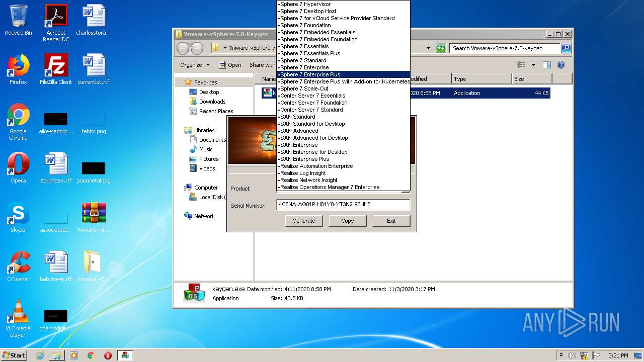Select Desktop in navigation pane
This screenshot has width=644, height=362.
204,92
